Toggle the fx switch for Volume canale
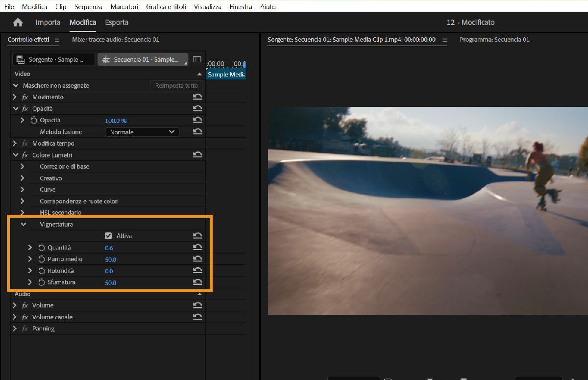 click(25, 317)
